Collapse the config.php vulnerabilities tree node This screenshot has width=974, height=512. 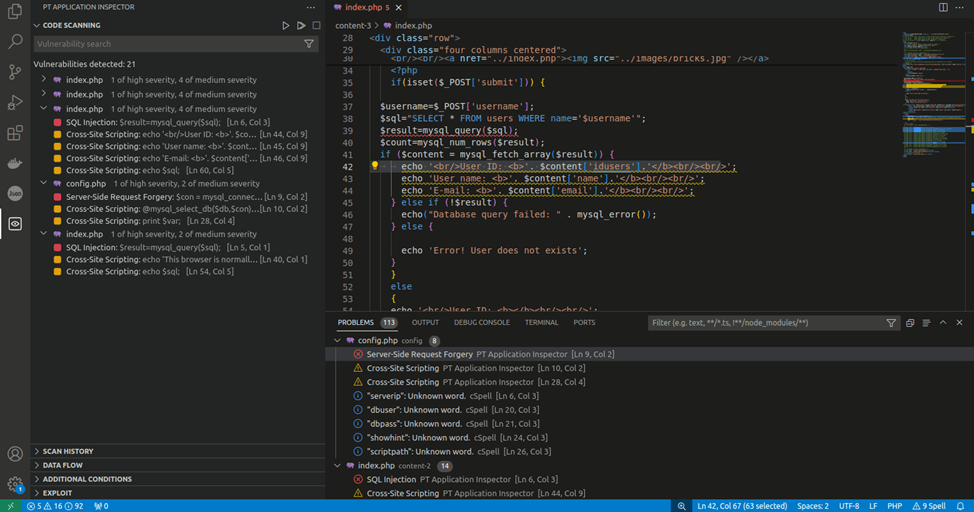tap(44, 184)
